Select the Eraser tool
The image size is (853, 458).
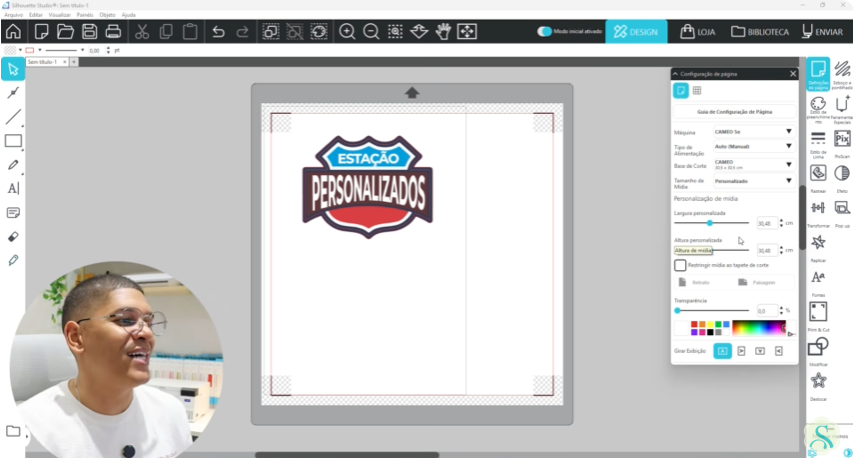pos(13,237)
